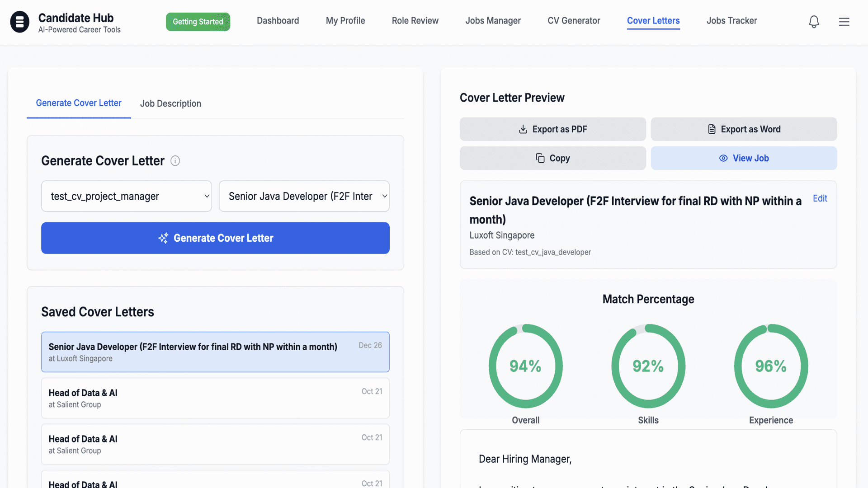Click the info icon beside Generate Cover Letter
868x488 pixels.
175,161
